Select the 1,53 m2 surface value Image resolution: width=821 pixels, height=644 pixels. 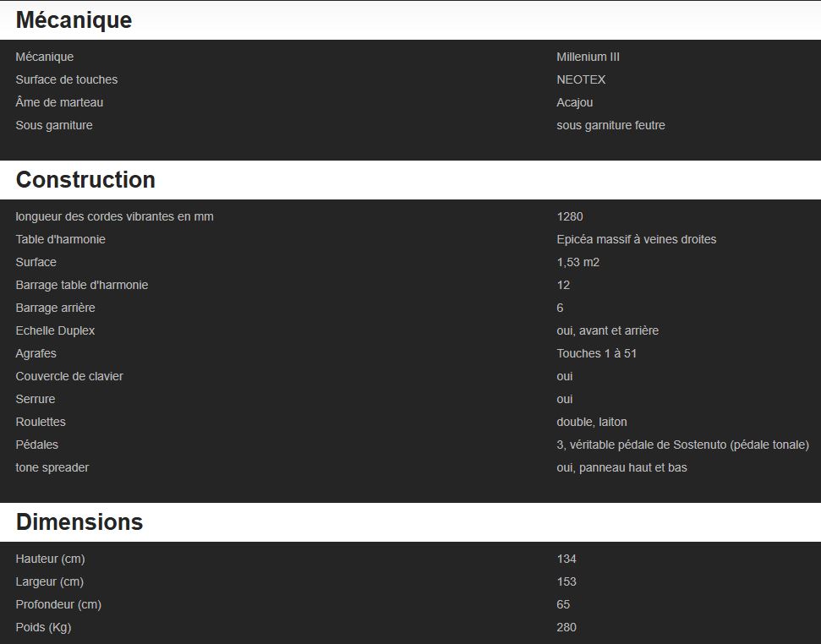click(578, 262)
